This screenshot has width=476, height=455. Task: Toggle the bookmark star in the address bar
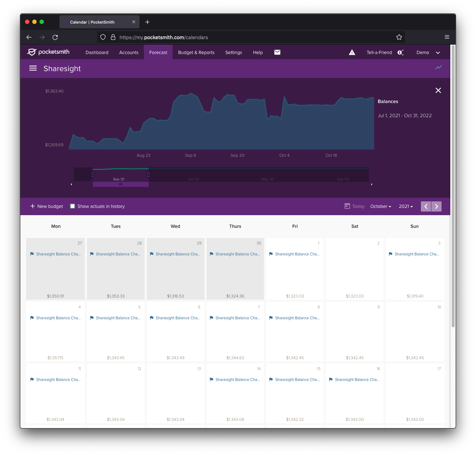click(399, 37)
